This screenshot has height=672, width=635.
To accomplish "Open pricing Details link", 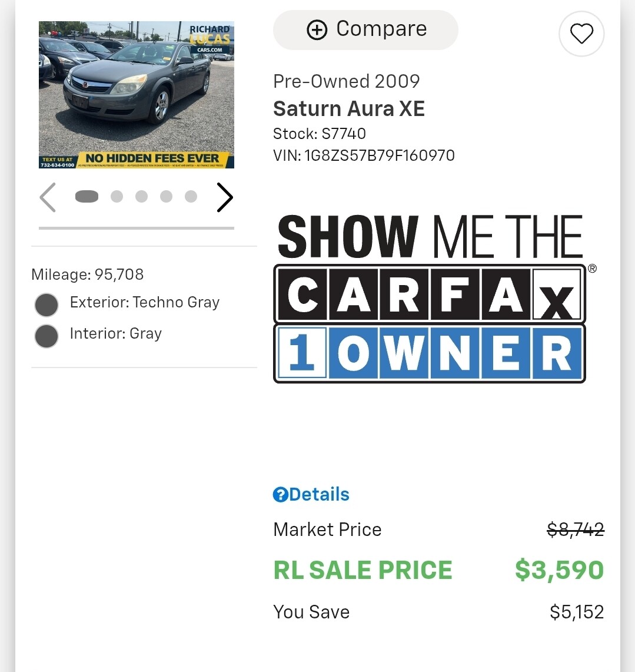I will coord(319,495).
